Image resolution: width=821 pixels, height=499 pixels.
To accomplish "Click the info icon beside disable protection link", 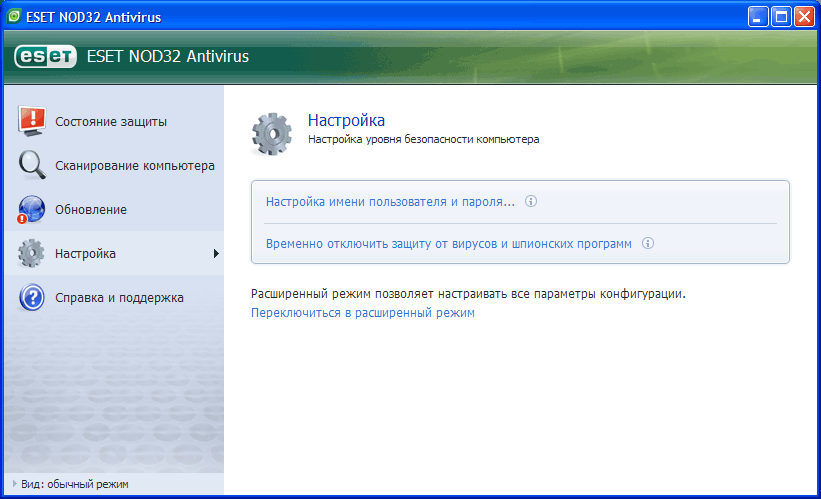I will pos(648,243).
